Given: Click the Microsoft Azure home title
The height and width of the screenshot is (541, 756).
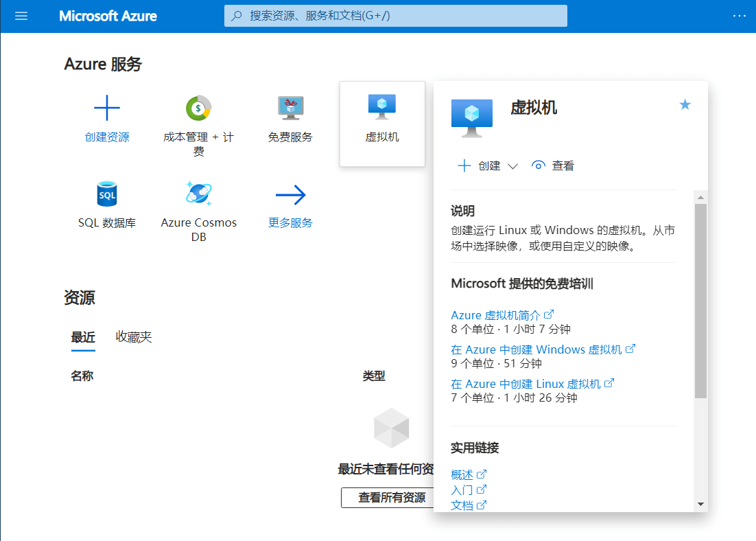Looking at the screenshot, I should click(108, 16).
